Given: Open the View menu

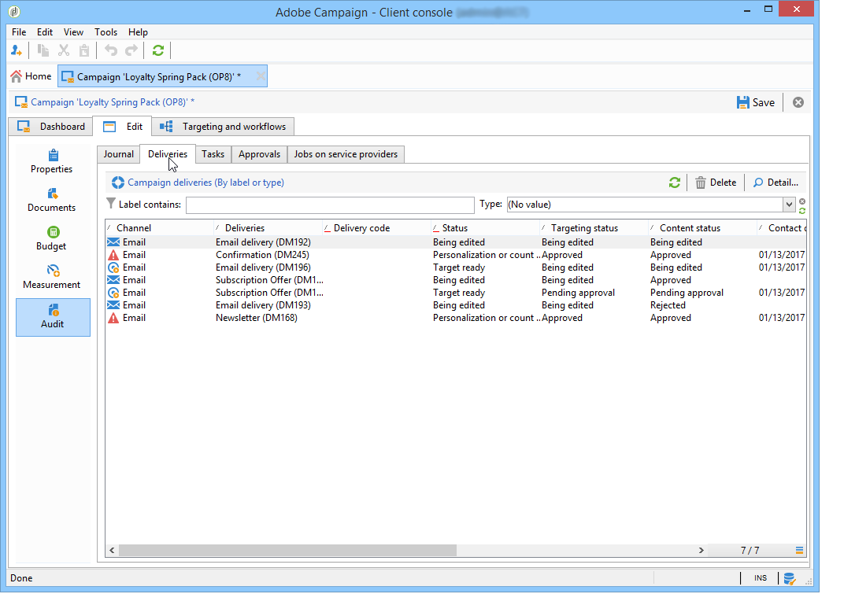Looking at the screenshot, I should click(73, 32).
